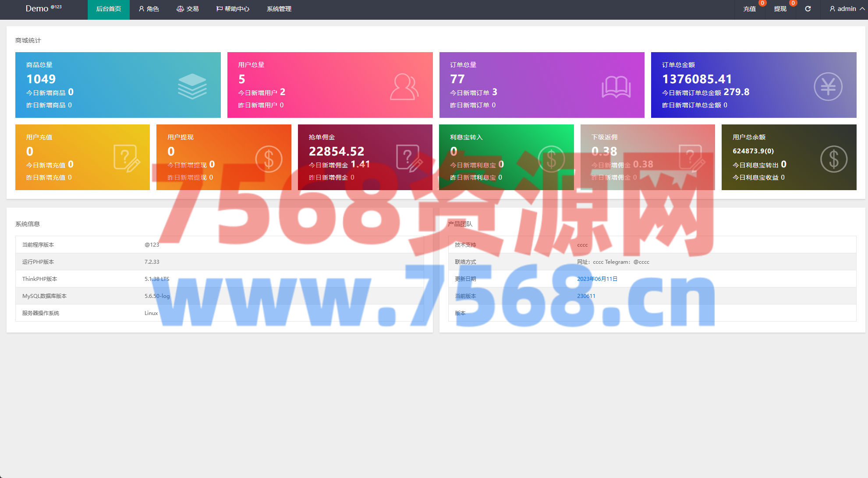Click the edit-question icon on 抢单佣金 card
This screenshot has height=478, width=868.
(x=409, y=158)
